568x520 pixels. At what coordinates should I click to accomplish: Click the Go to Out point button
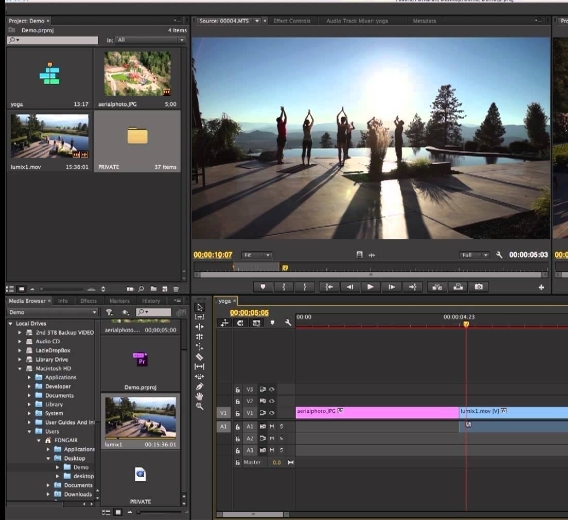tap(413, 287)
